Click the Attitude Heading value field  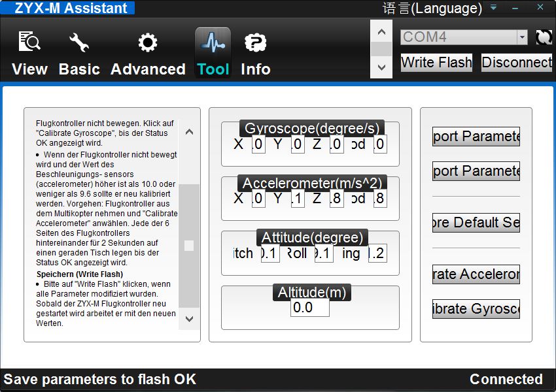click(377, 253)
